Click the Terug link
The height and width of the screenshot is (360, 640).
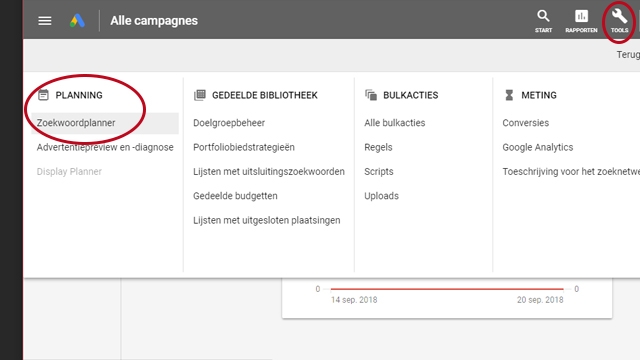click(x=628, y=55)
